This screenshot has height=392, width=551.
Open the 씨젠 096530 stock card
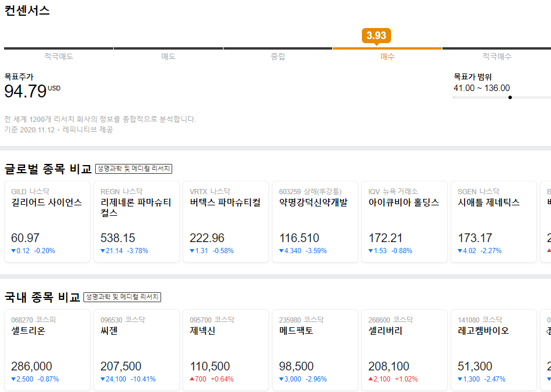pyautogui.click(x=137, y=350)
